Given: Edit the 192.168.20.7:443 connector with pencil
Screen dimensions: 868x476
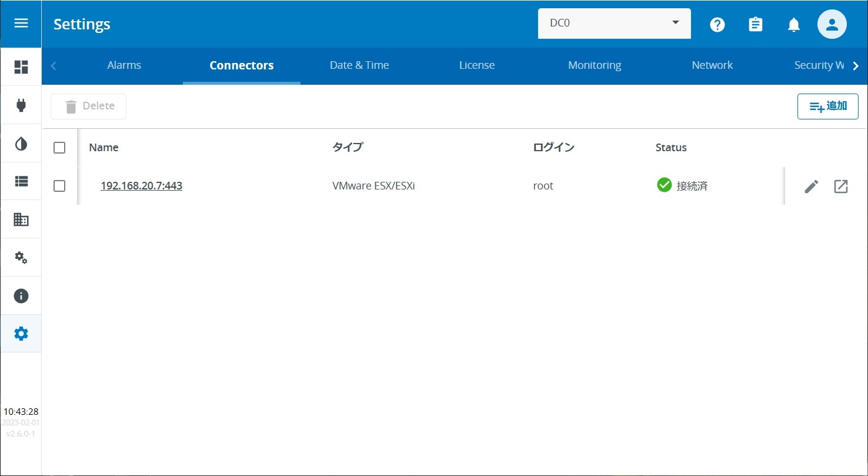Looking at the screenshot, I should [811, 187].
